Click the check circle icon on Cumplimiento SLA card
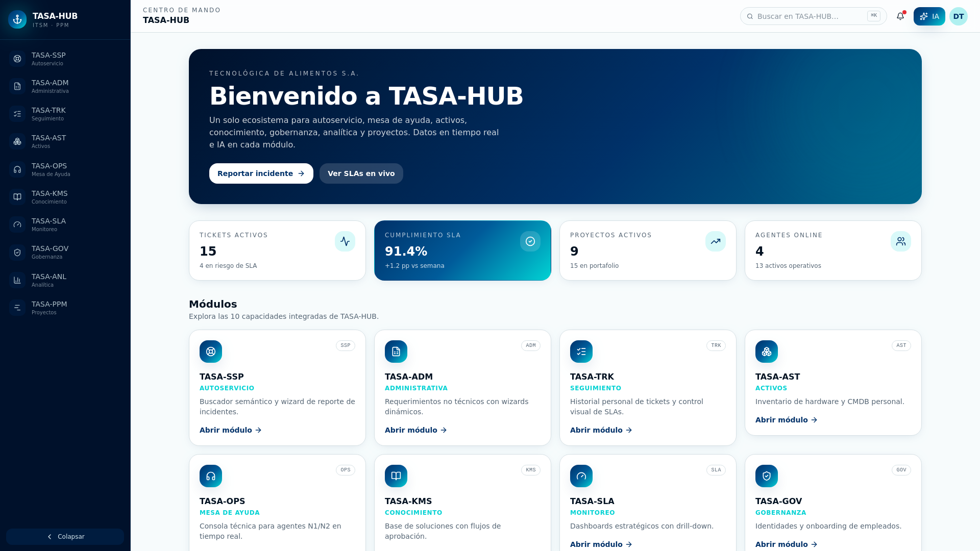Viewport: 980px width, 551px height. 530,241
